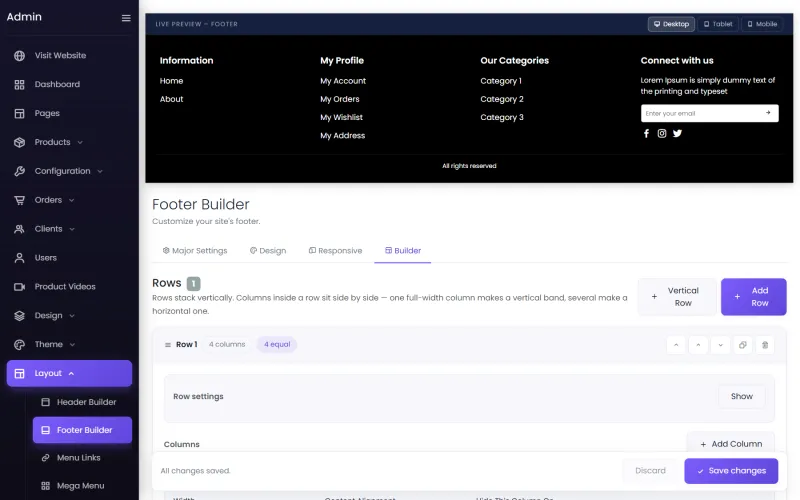
Task: Click the Instagram icon in footer preview
Action: click(662, 133)
